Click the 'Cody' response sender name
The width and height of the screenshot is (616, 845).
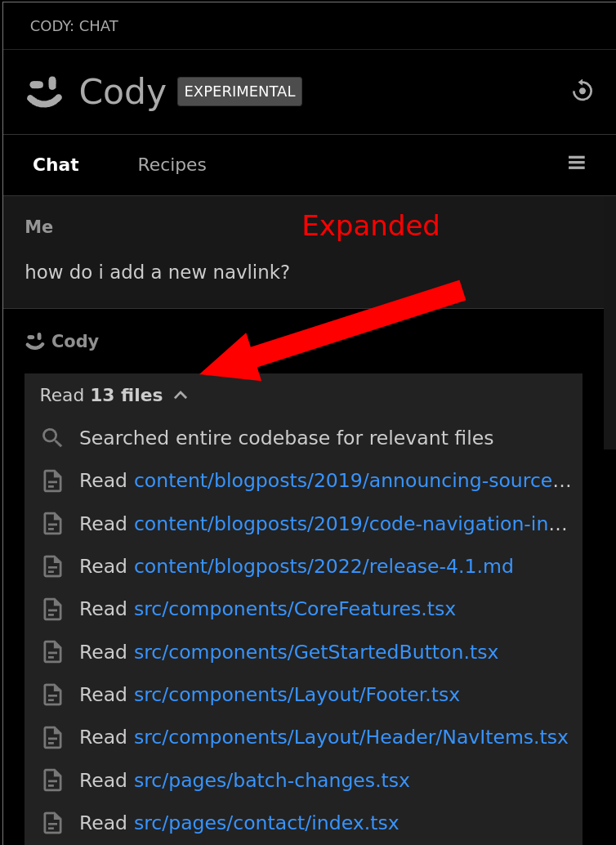point(75,341)
